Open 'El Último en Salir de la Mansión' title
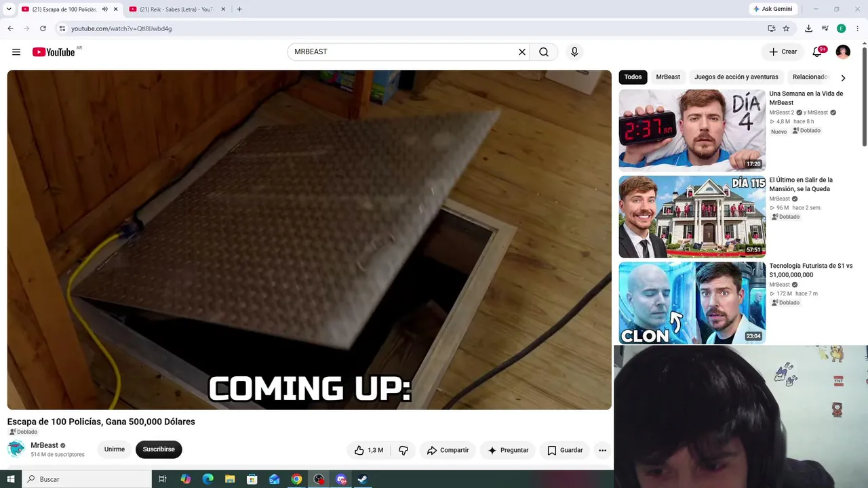 (801, 184)
